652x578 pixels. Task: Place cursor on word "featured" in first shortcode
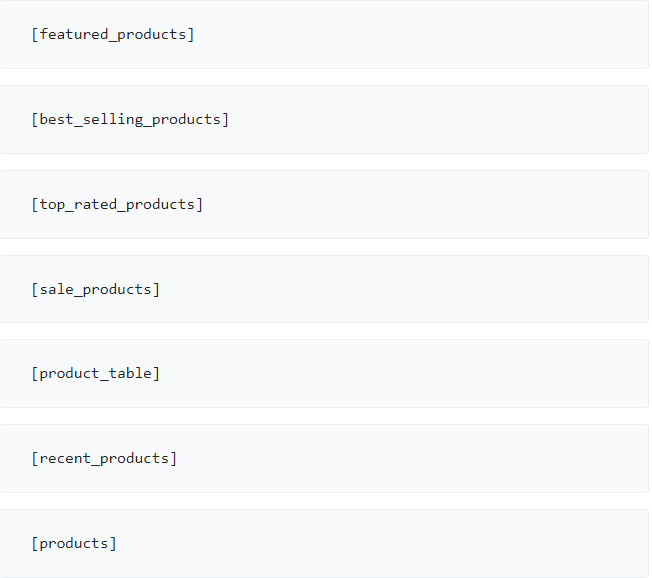pyautogui.click(x=74, y=34)
